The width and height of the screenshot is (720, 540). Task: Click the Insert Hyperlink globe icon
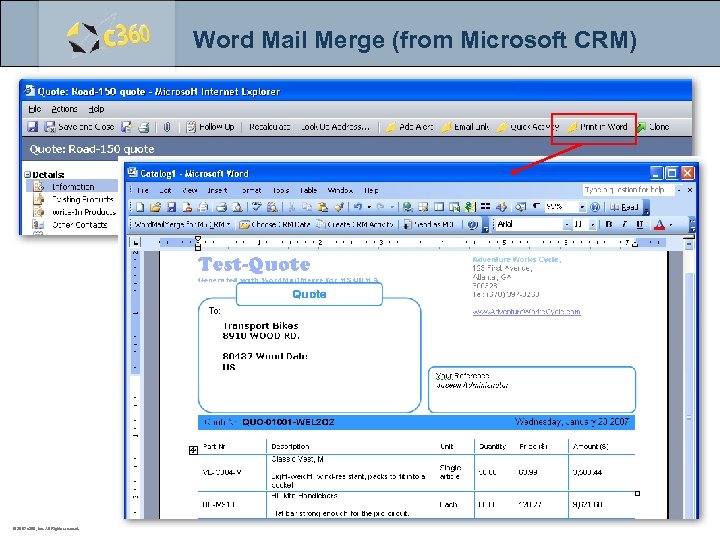407,208
